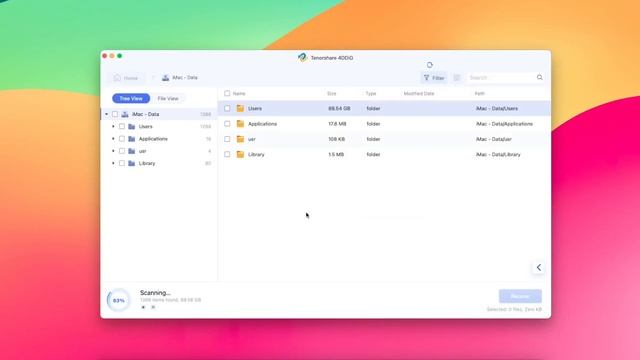This screenshot has height=360, width=640.
Task: Click the 108 KB size cell
Action: click(x=336, y=139)
